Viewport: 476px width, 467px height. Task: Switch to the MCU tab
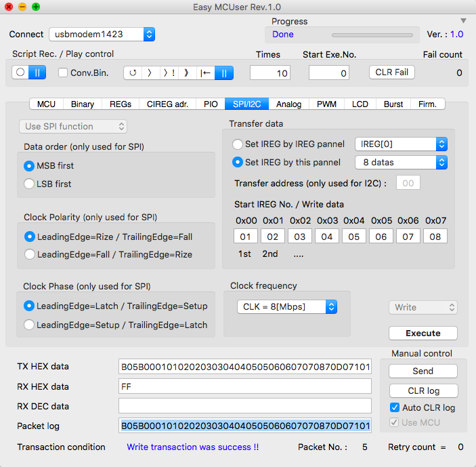47,104
